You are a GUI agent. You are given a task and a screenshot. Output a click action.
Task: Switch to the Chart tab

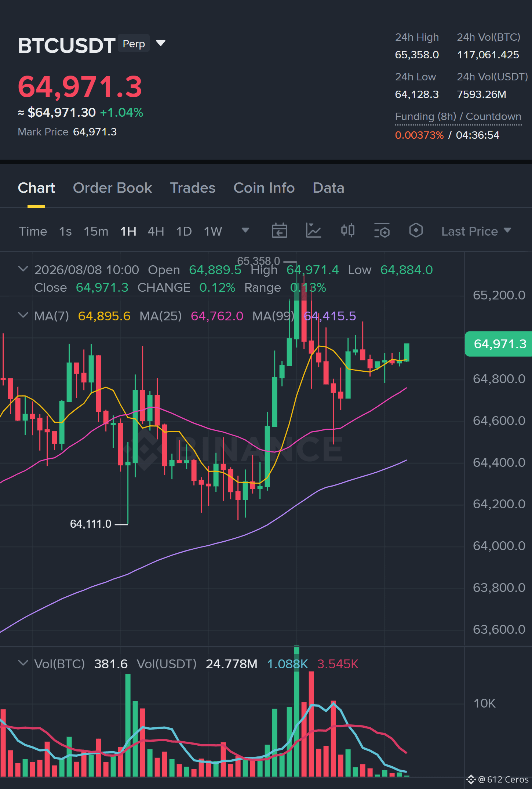(36, 188)
